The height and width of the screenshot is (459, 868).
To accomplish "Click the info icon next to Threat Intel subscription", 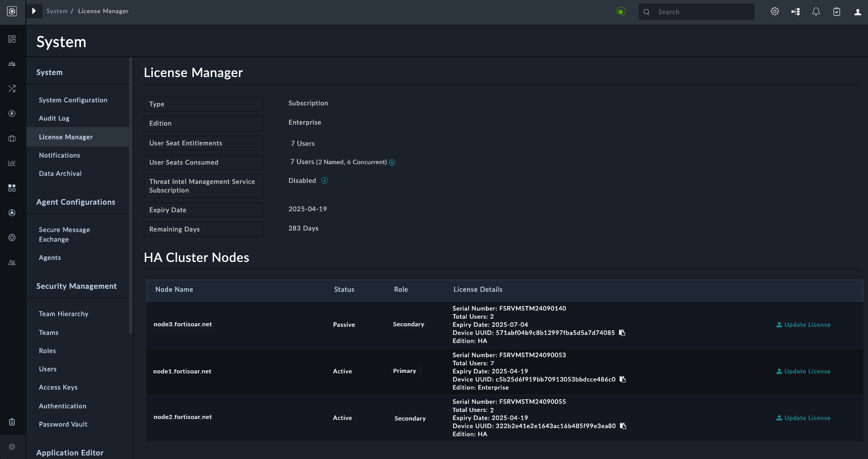I will 324,180.
